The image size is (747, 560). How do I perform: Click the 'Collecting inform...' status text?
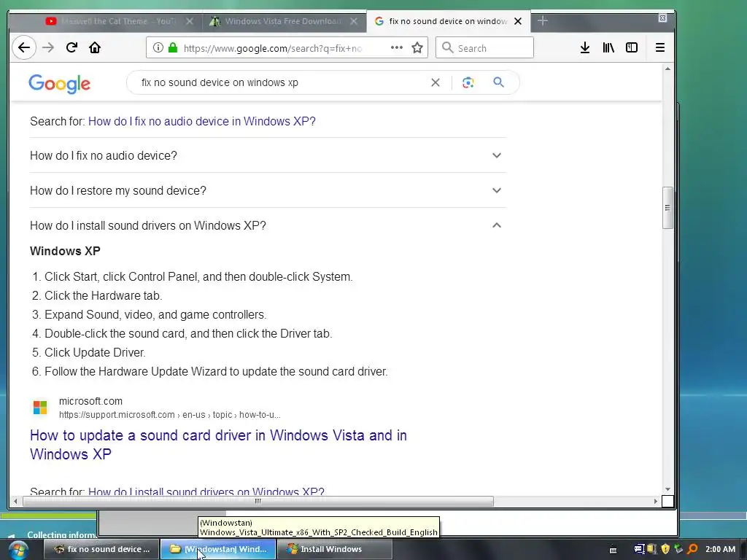61,534
